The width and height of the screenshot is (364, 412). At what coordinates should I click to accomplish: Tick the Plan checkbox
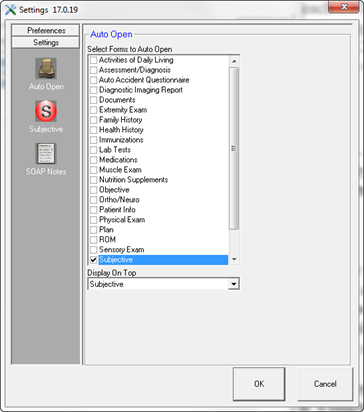(94, 230)
